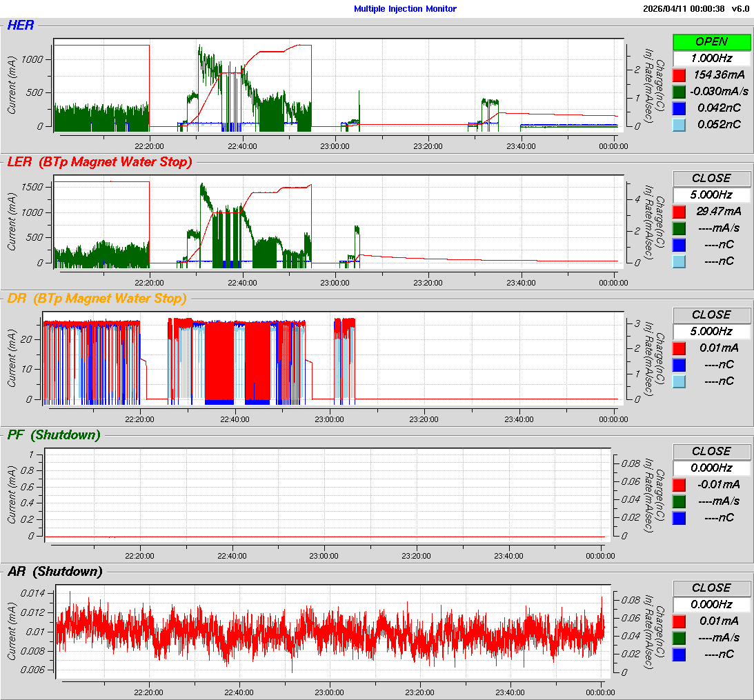This screenshot has width=754, height=700.
Task: Click the dark green injection rate swatch in HER
Action: [x=679, y=92]
